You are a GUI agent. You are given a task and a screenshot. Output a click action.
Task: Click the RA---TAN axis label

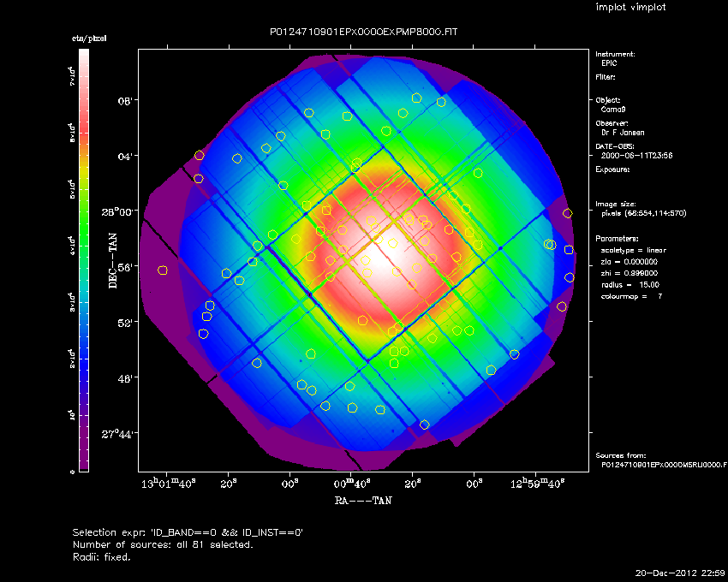363,501
